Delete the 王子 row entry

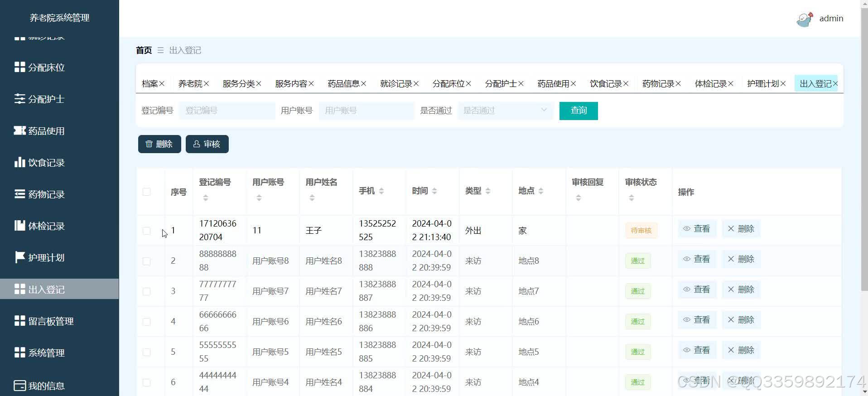(741, 229)
